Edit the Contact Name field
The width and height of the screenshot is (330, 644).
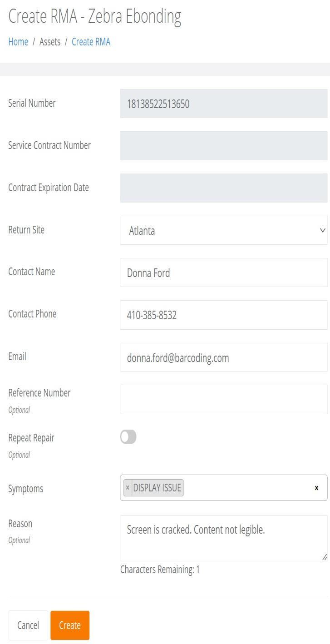[224, 272]
